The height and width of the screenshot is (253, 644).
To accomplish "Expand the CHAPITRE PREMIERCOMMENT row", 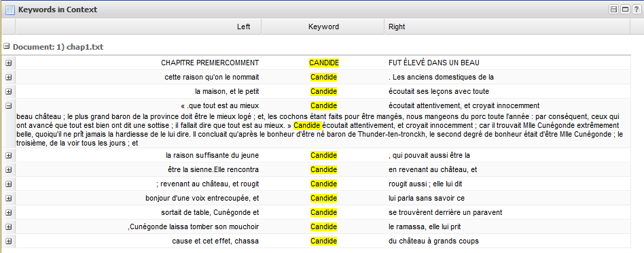I will click(x=9, y=63).
